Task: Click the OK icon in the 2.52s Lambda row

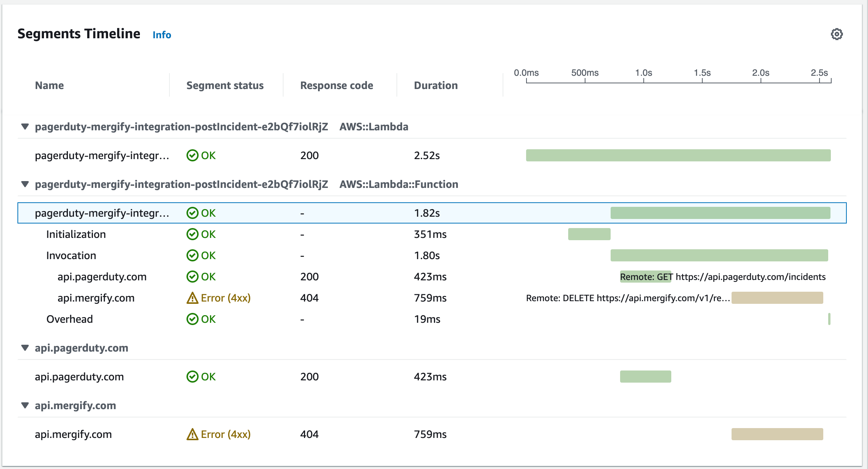Action: [x=192, y=155]
